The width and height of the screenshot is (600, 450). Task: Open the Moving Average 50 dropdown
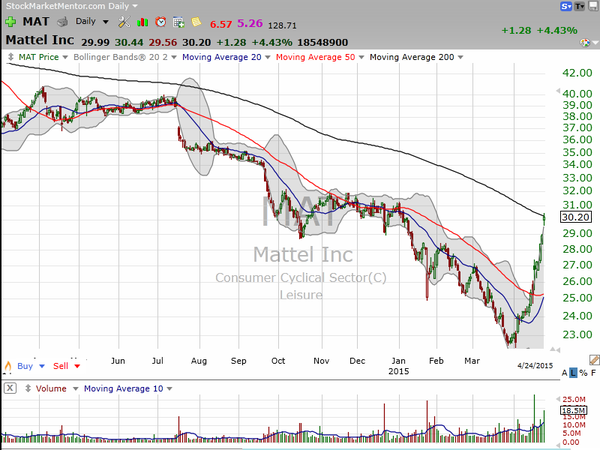coord(362,57)
